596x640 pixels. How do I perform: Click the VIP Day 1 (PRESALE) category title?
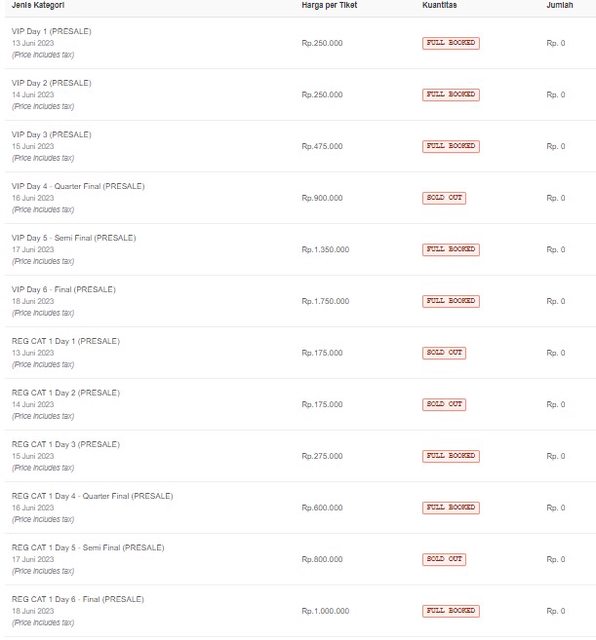51,31
